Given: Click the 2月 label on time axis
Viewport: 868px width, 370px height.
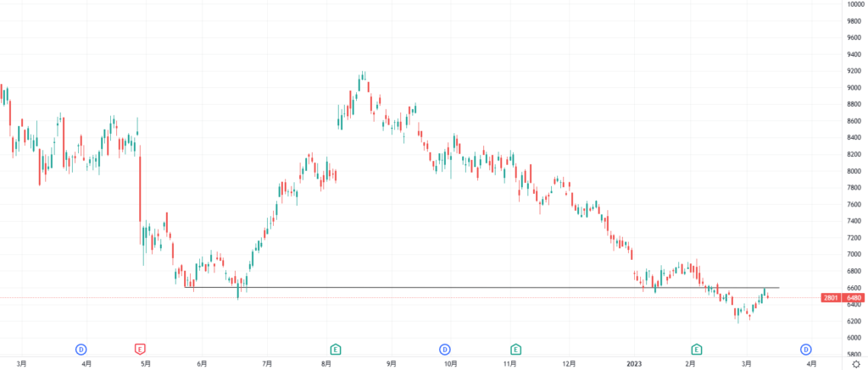Looking at the screenshot, I should point(690,363).
